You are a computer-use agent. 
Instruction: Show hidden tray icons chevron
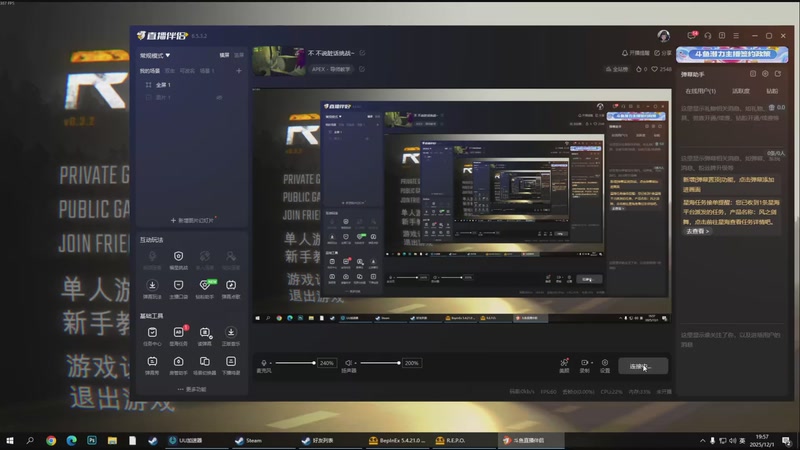[703, 440]
